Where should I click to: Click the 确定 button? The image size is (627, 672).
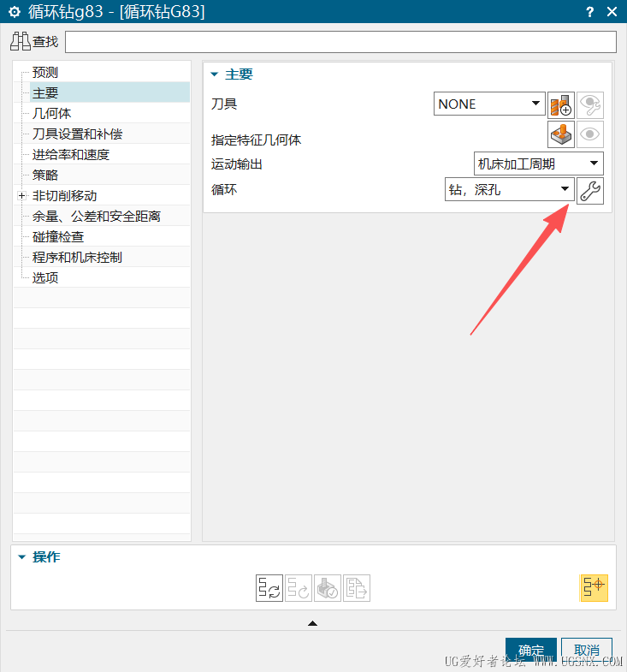coord(531,650)
